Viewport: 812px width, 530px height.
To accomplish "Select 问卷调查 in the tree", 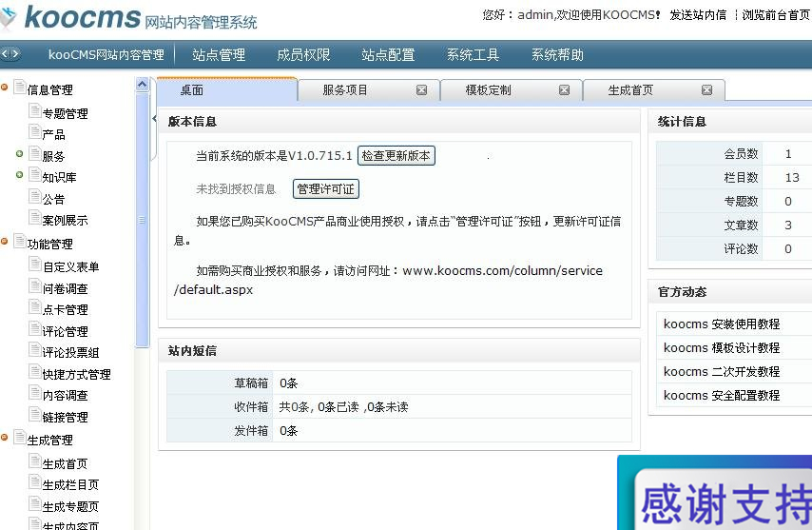I will (66, 288).
